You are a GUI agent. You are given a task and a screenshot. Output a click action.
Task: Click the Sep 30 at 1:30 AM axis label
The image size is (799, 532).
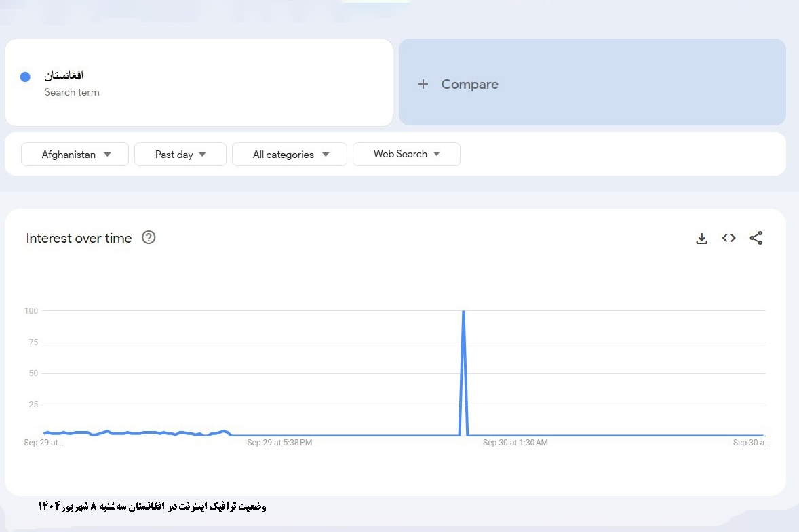(515, 443)
